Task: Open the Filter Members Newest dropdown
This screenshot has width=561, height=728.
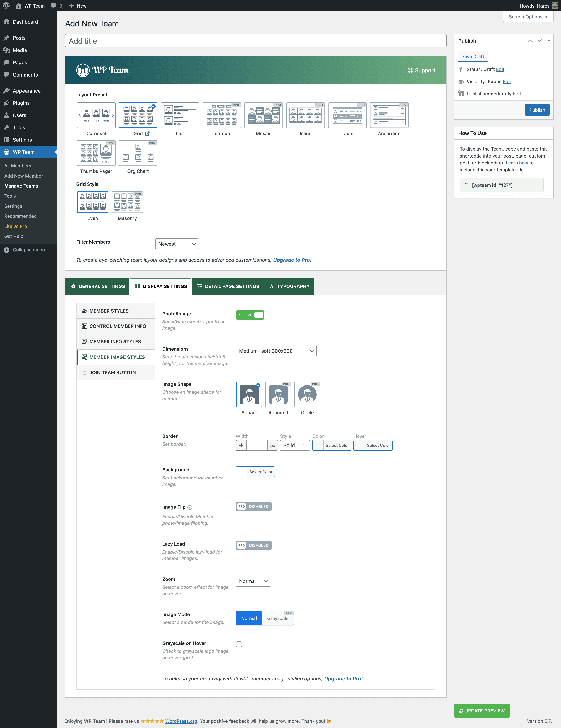Action: pos(177,244)
